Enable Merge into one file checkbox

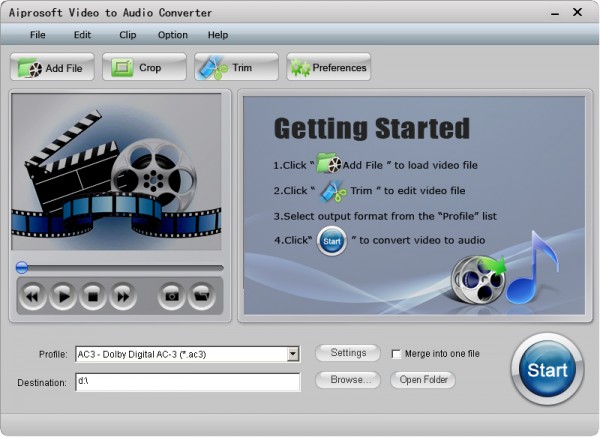tap(396, 354)
